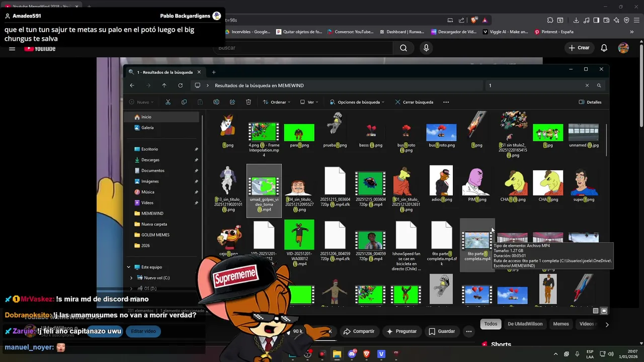644x362 pixels.
Task: Click the 'Editar vídeo' button
Action: tap(143, 331)
